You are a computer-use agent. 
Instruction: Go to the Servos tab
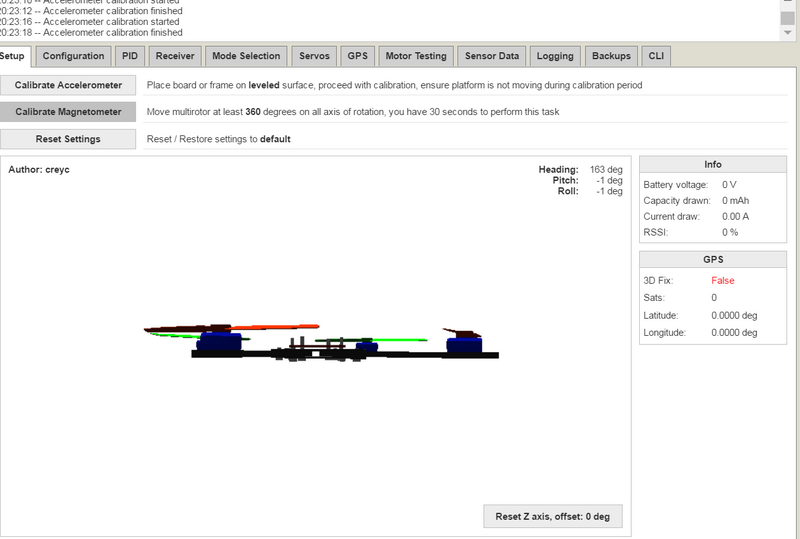coord(314,56)
